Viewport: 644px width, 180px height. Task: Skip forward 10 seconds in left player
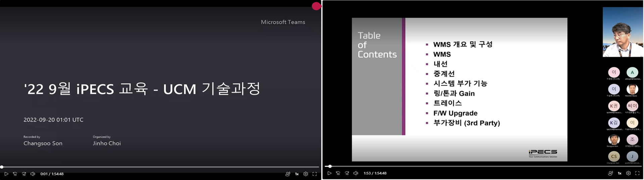(24, 174)
